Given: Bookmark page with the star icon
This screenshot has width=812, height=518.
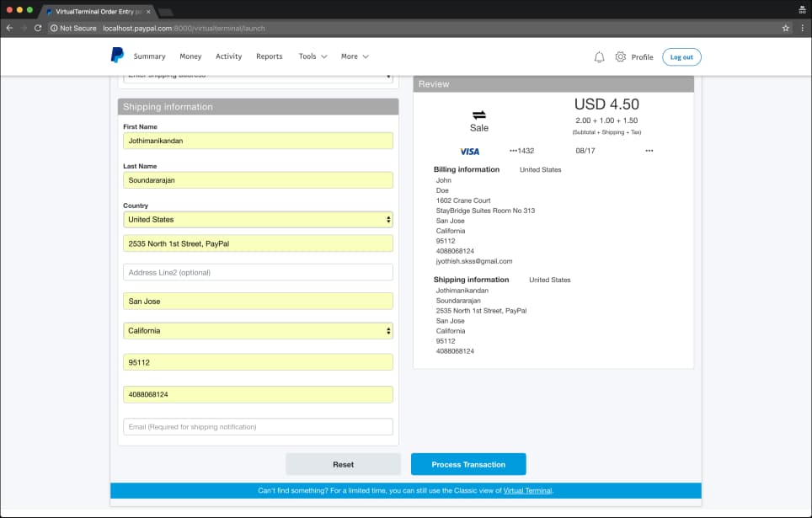Looking at the screenshot, I should [786, 28].
